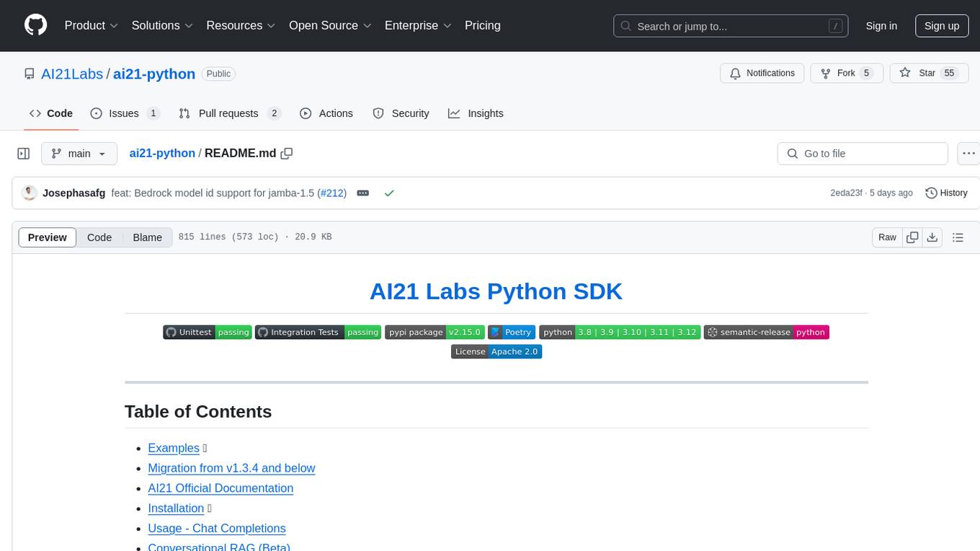Fork the repository
The image size is (980, 551).
pos(847,73)
